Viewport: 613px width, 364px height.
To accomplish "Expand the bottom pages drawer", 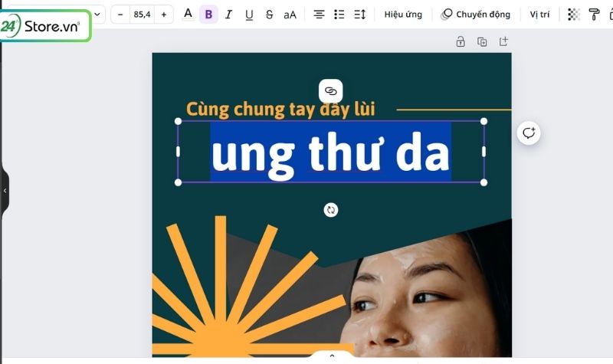I will pyautogui.click(x=332, y=356).
